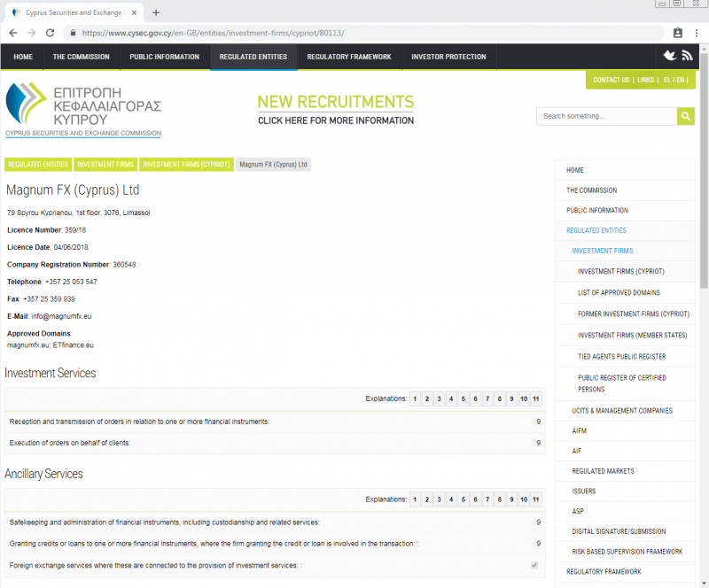Viewport: 709px width, 588px height.
Task: Click the NEW RECRUITMENTS banner
Action: click(336, 110)
